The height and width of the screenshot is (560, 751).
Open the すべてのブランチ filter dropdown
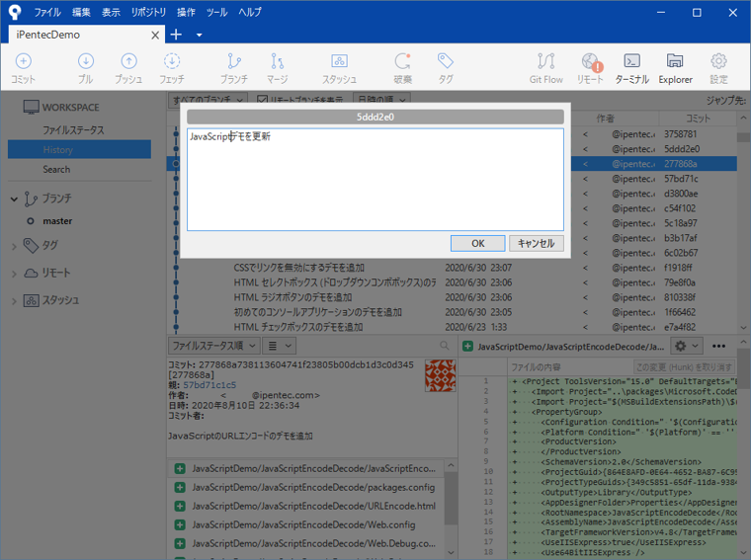point(208,98)
